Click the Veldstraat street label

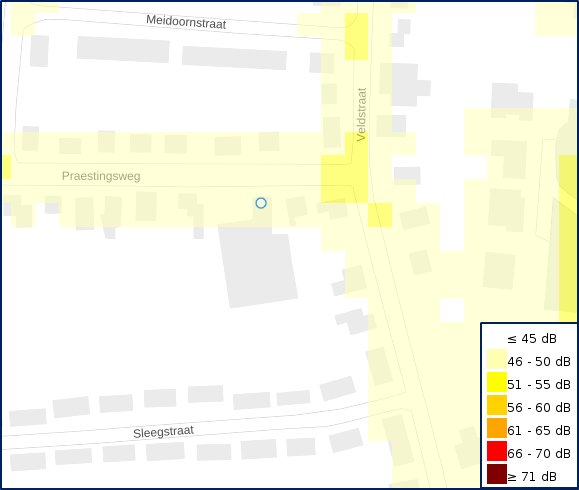tap(362, 114)
